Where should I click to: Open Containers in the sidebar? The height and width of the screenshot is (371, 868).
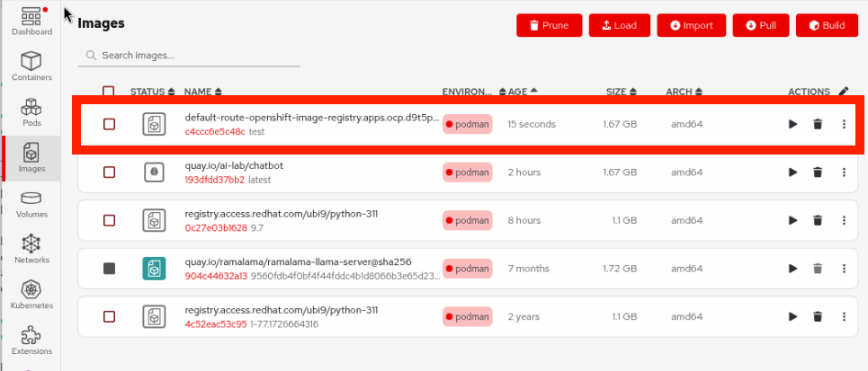(x=31, y=66)
